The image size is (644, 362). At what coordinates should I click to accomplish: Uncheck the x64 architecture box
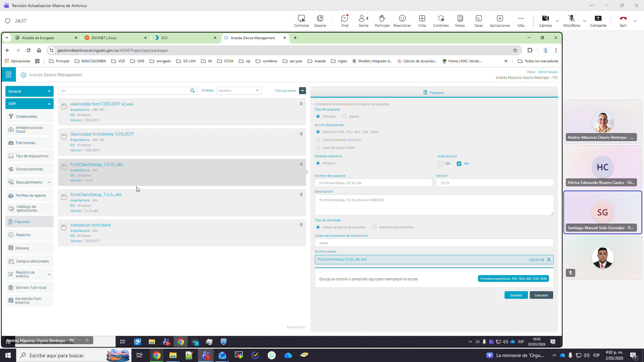tap(459, 164)
